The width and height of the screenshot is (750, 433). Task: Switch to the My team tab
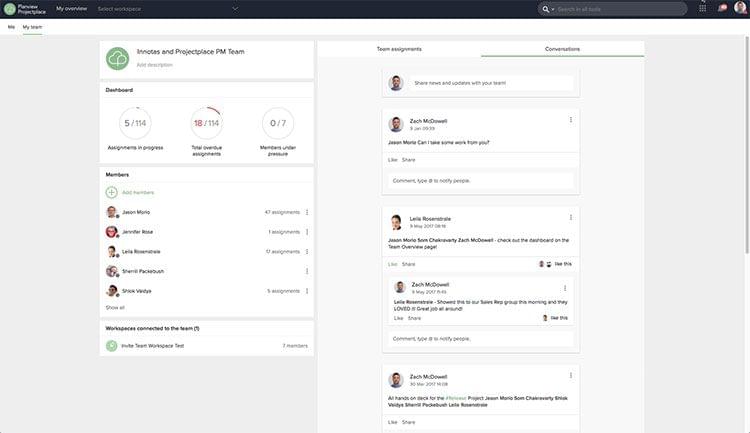tap(33, 27)
